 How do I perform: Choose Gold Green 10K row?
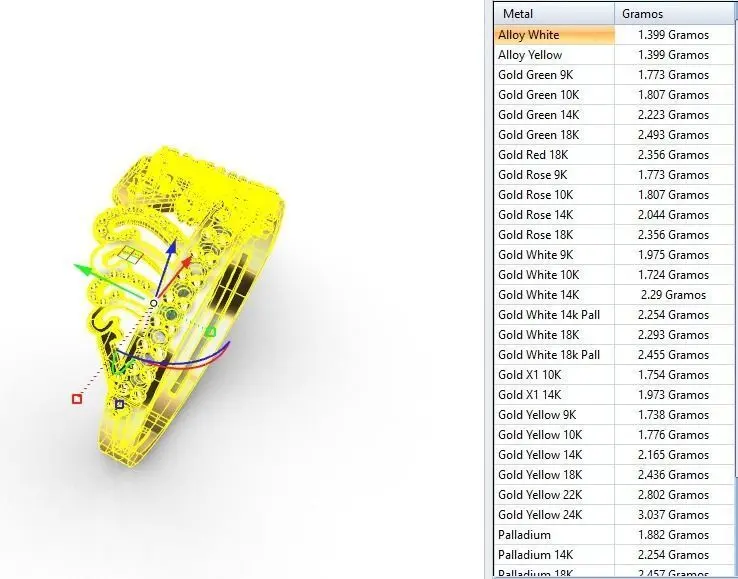[615, 95]
